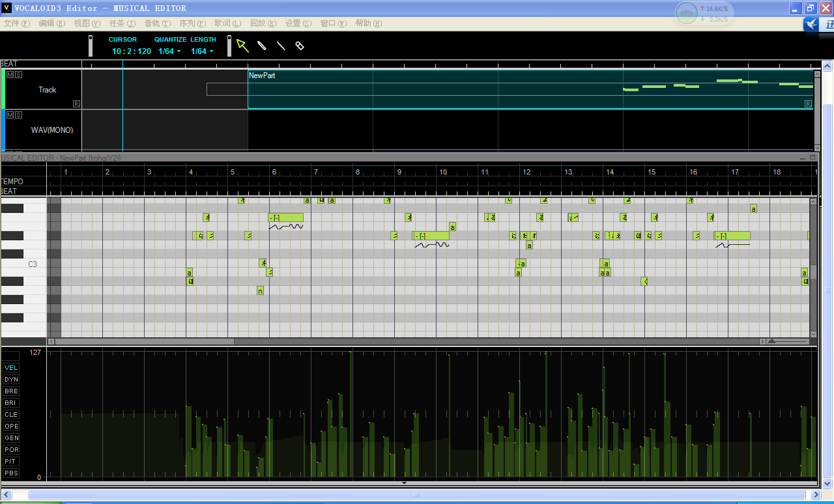The width and height of the screenshot is (834, 504).
Task: Show the GEN gender parameter
Action: click(11, 438)
